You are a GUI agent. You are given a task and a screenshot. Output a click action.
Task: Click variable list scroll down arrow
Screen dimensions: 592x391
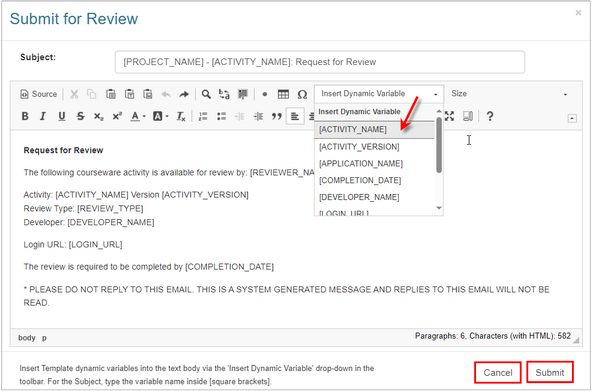(x=439, y=208)
